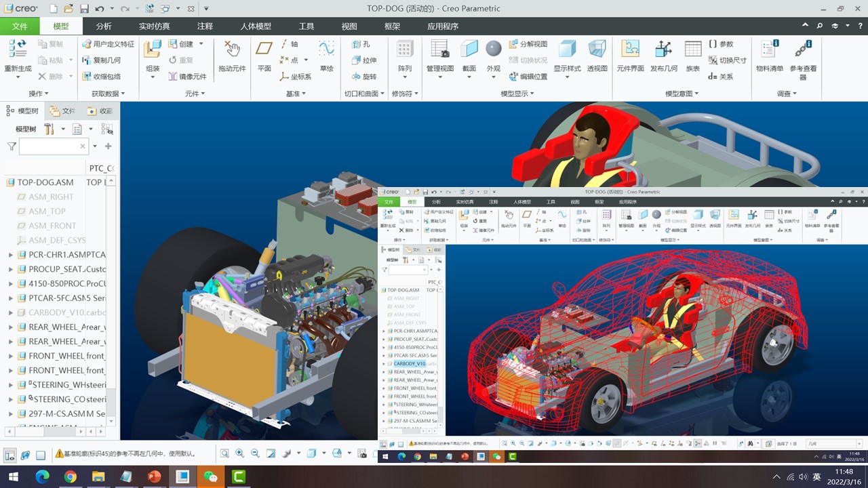868x488 pixels.
Task: Toggle model tree display in status bar
Action: click(x=10, y=455)
